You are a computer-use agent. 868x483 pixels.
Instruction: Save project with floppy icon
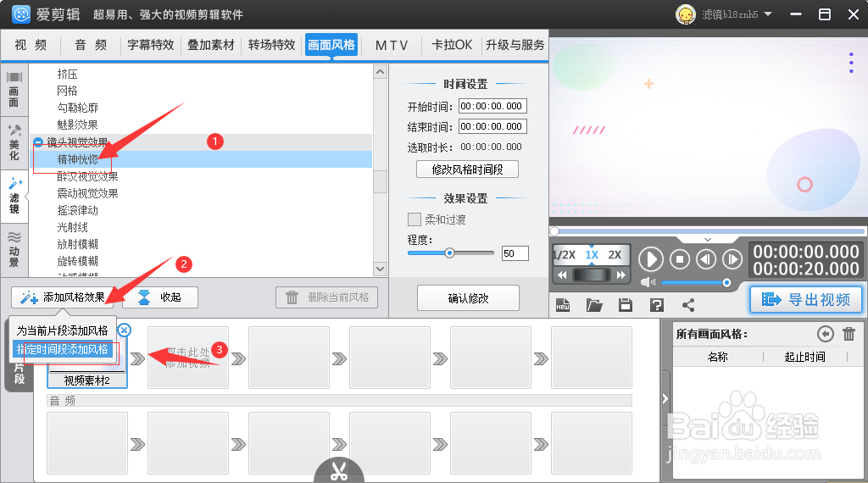click(626, 305)
